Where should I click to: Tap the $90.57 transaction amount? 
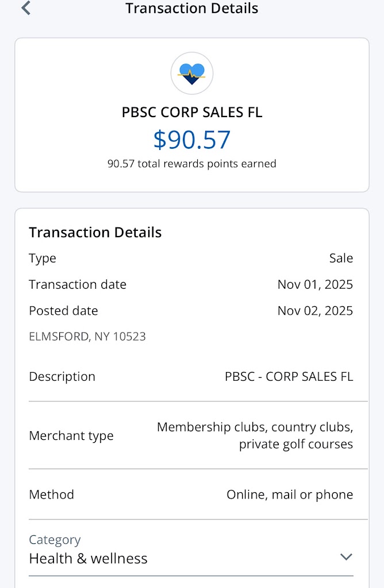pyautogui.click(x=192, y=140)
